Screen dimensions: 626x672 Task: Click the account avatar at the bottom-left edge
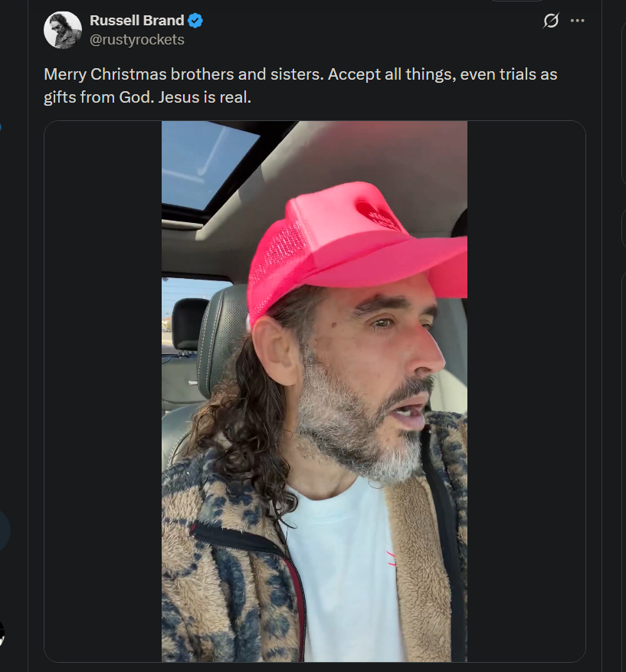pyautogui.click(x=2, y=633)
